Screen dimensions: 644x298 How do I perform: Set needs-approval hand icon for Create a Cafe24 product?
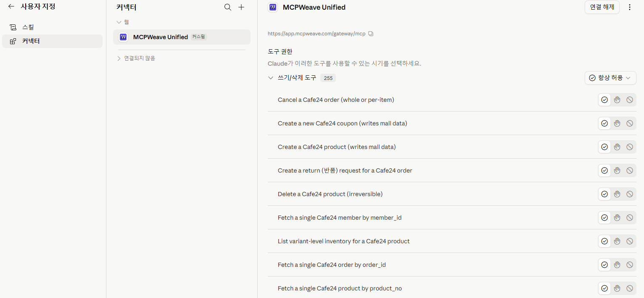pyautogui.click(x=617, y=147)
